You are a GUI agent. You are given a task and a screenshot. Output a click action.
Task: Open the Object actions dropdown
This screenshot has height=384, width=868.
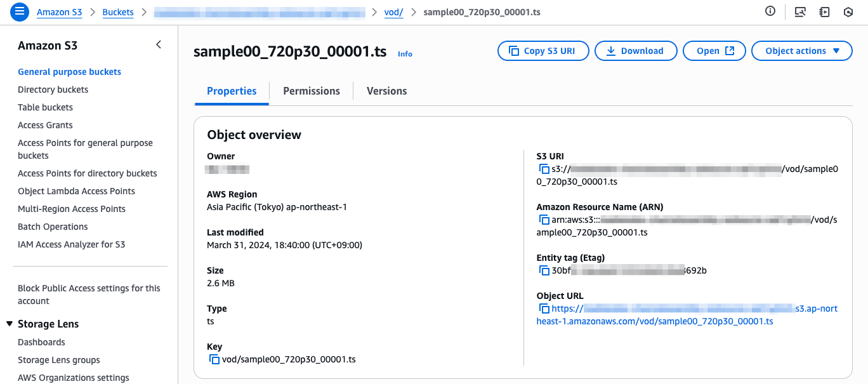click(x=802, y=51)
